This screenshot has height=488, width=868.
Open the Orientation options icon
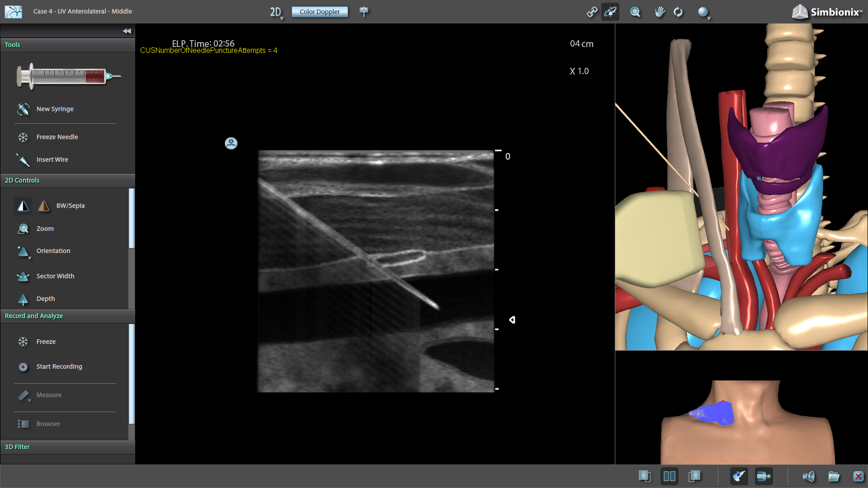(x=23, y=252)
